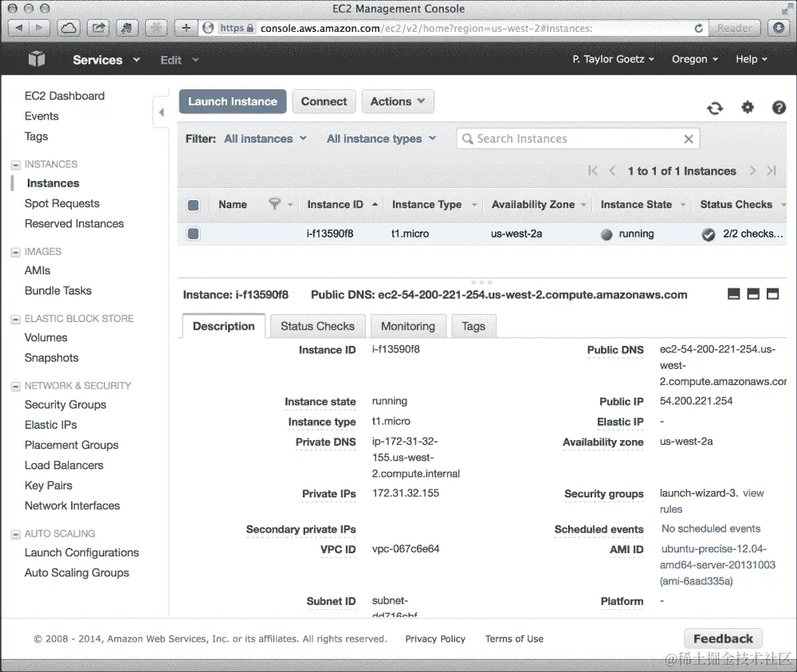Open the Actions dropdown button
This screenshot has height=672, width=797.
coord(398,102)
